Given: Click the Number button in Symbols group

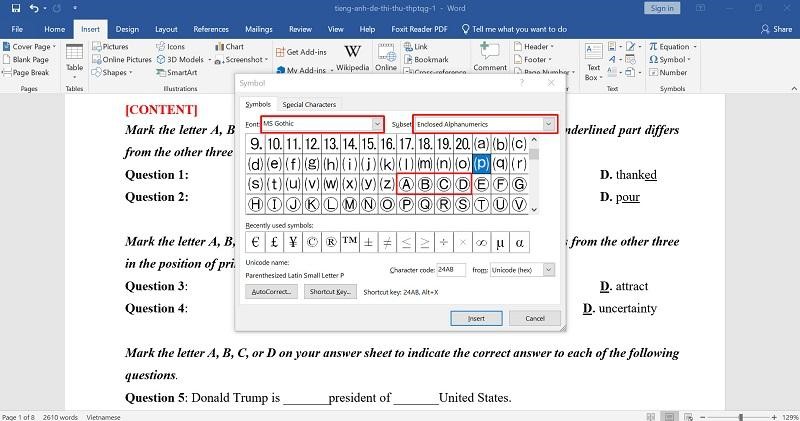Looking at the screenshot, I should 668,72.
